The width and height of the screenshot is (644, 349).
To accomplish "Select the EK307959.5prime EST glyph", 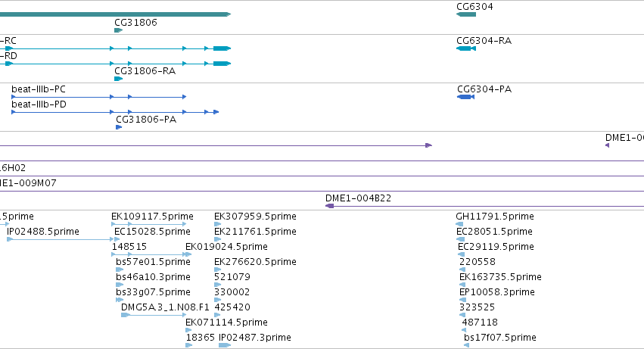I will coord(218,224).
